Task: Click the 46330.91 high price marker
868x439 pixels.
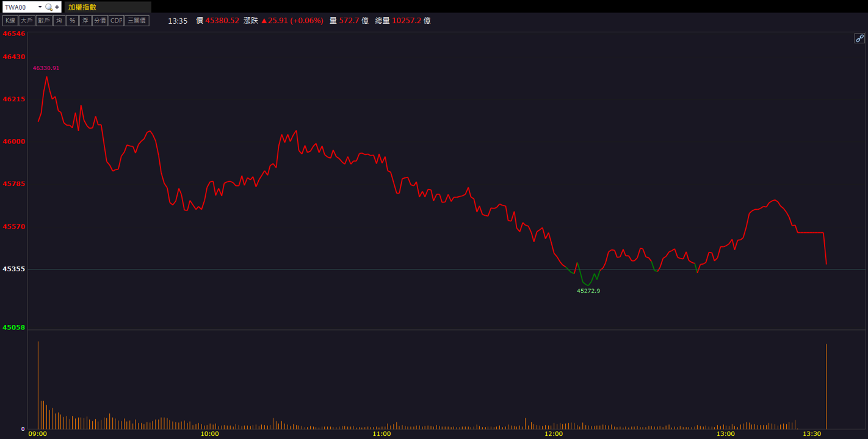Action: point(46,68)
